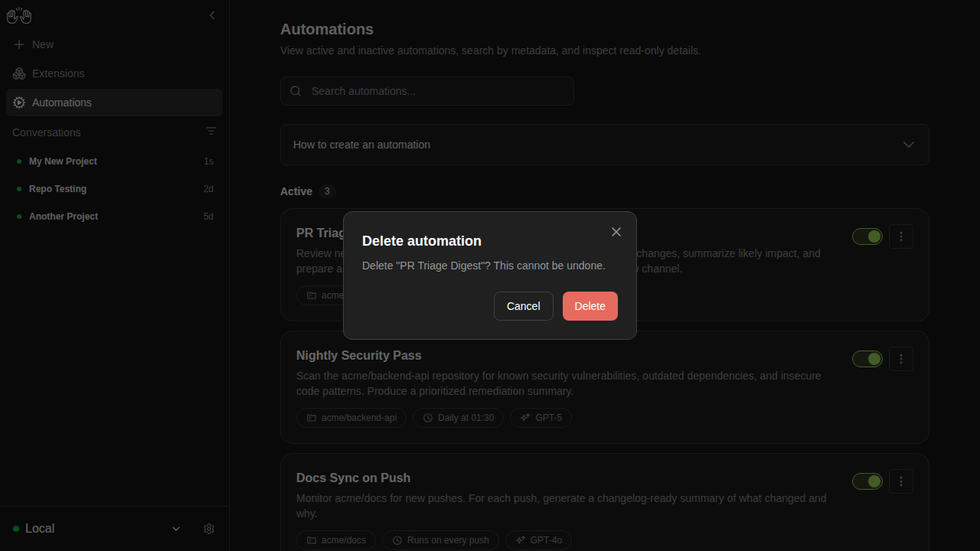Open the Extensions page

(114, 73)
